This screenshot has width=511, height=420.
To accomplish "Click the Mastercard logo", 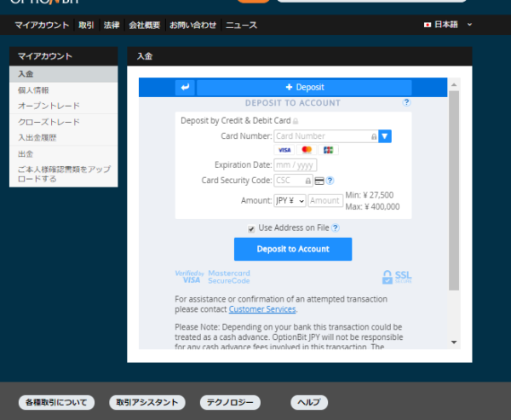I will click(307, 150).
